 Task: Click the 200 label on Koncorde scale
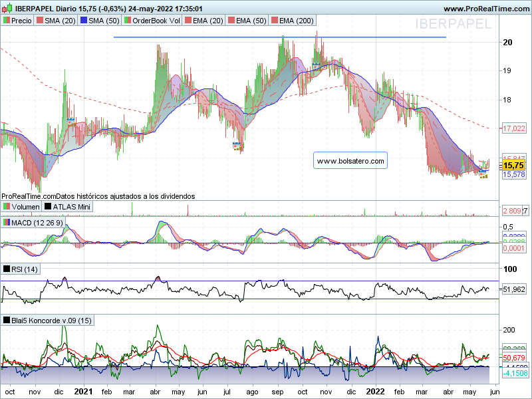[509, 330]
